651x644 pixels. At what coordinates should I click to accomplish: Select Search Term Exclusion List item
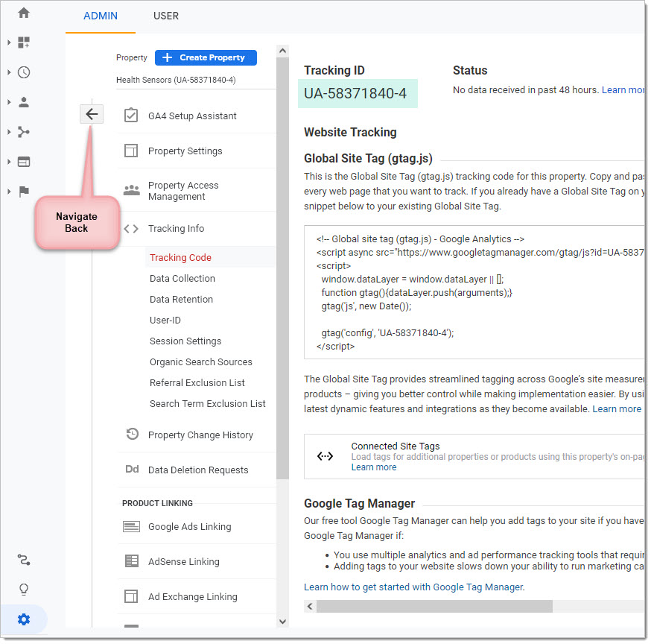click(208, 403)
